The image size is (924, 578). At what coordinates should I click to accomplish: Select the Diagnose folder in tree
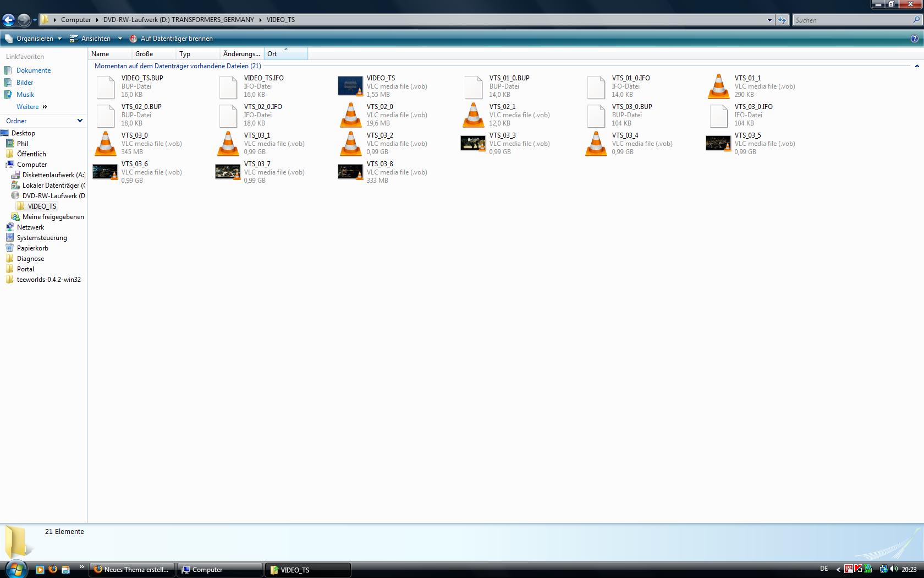pos(30,259)
